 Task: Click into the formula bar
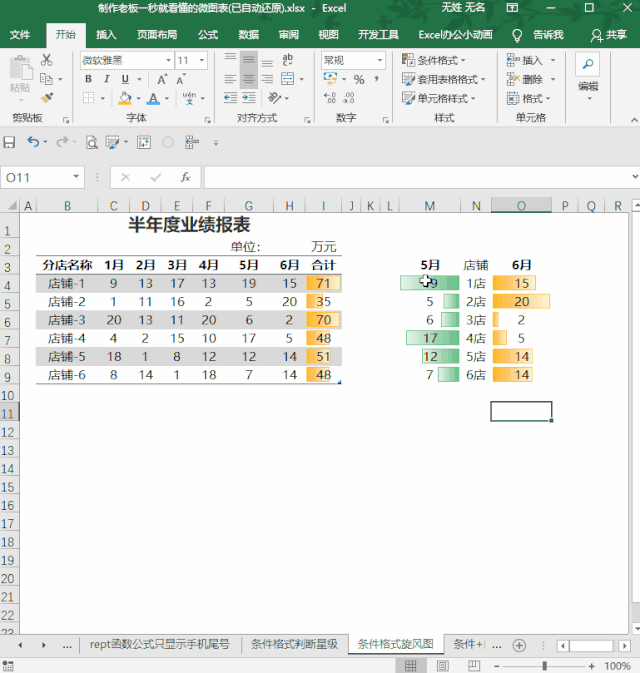416,177
